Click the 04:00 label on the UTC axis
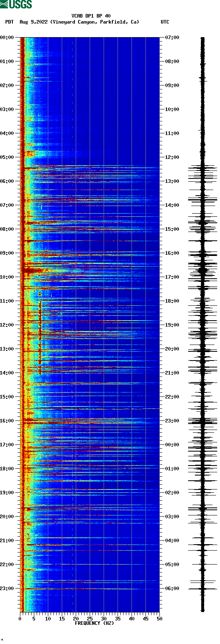This screenshot has height=644, width=220. [172, 541]
